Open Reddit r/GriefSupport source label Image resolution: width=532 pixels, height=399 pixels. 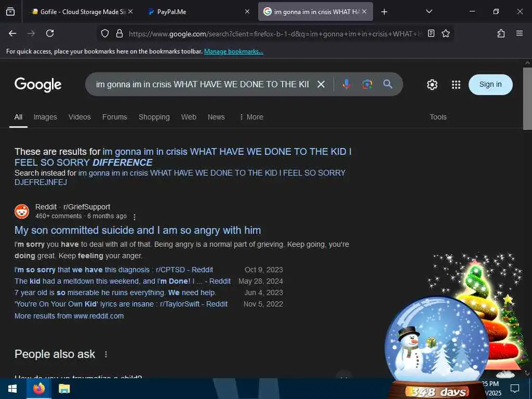click(73, 207)
